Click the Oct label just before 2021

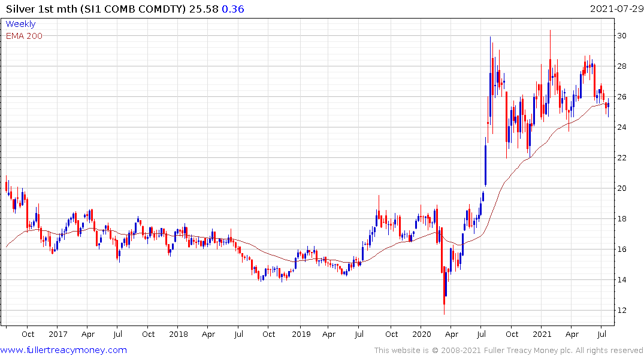(x=512, y=334)
